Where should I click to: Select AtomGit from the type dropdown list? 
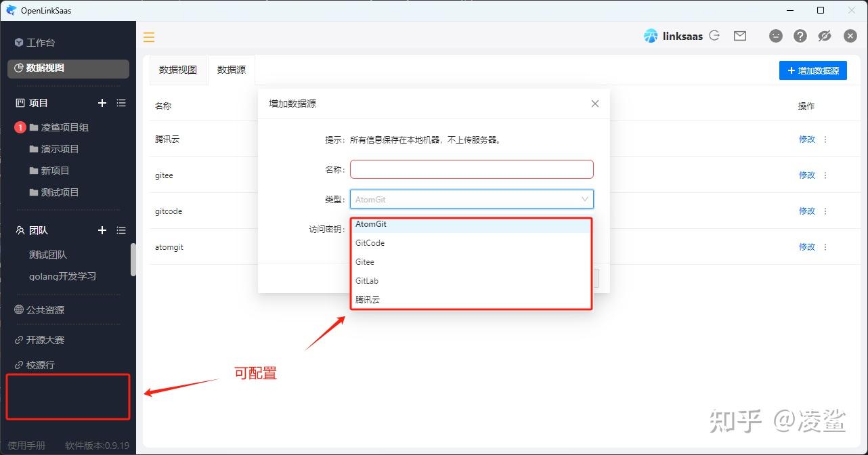[371, 224]
